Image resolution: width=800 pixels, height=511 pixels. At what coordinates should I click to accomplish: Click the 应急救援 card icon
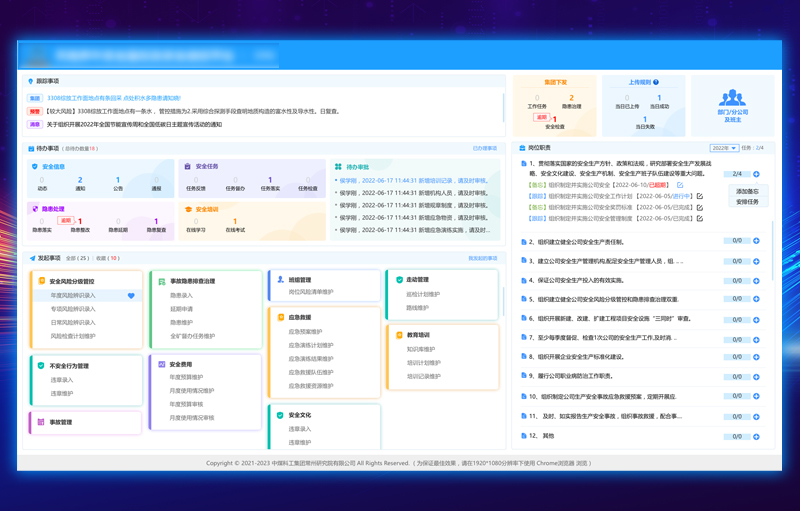coord(281,317)
